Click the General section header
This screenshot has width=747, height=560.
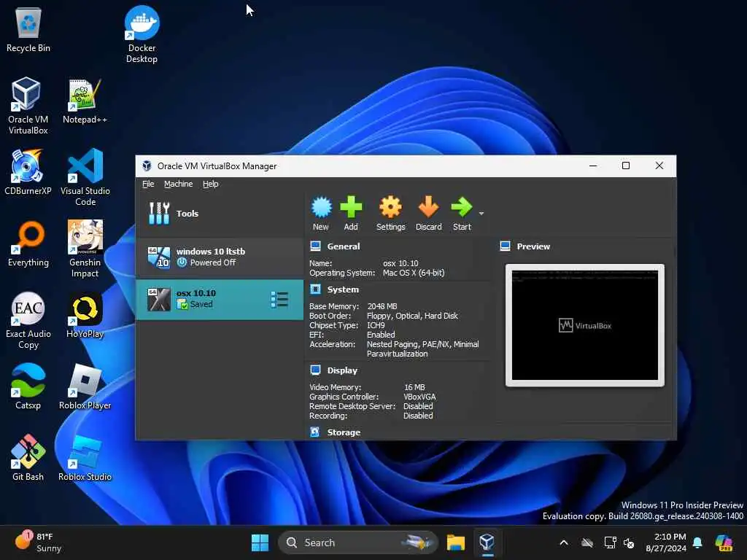point(343,246)
